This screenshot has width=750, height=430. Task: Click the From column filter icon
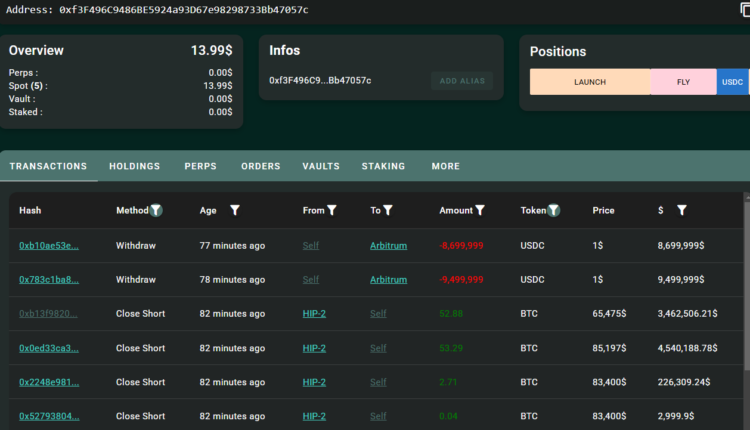point(332,211)
